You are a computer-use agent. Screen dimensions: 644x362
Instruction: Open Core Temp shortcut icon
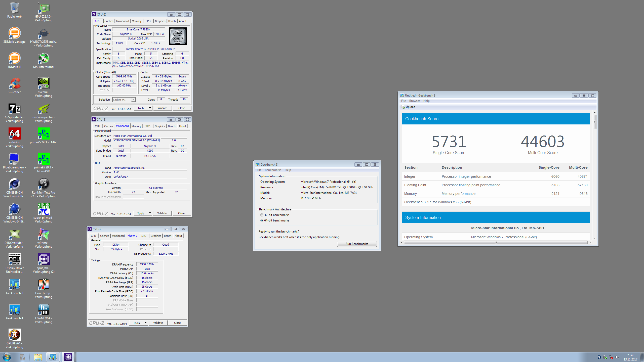[44, 288]
